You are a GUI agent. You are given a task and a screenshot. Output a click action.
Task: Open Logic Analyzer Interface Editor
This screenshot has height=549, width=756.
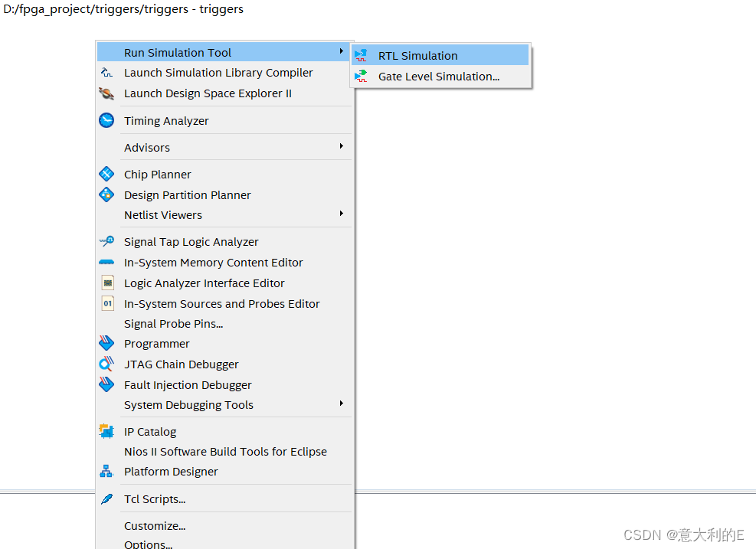point(224,283)
